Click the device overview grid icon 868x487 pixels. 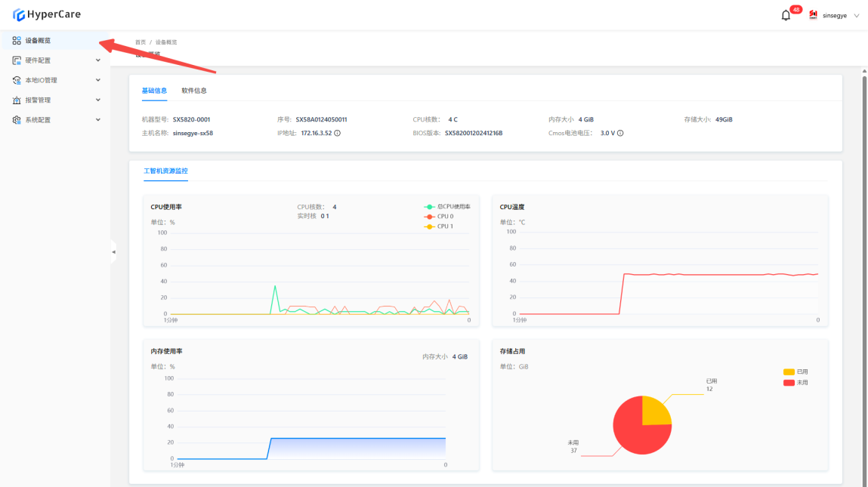pyautogui.click(x=17, y=41)
